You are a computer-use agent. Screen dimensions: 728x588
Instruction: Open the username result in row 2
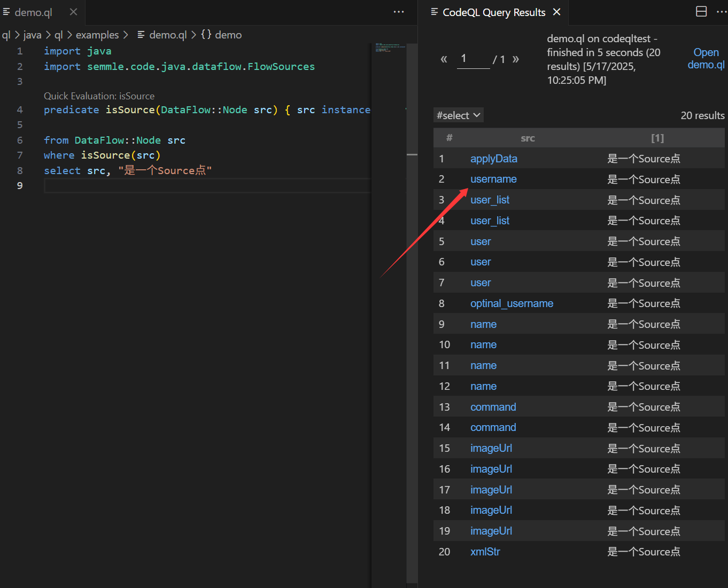point(493,179)
